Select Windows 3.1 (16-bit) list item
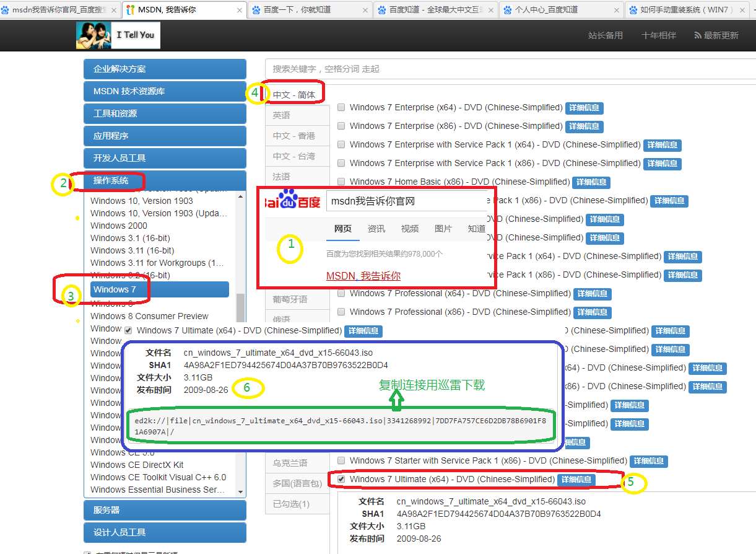This screenshot has width=756, height=554. click(x=130, y=238)
